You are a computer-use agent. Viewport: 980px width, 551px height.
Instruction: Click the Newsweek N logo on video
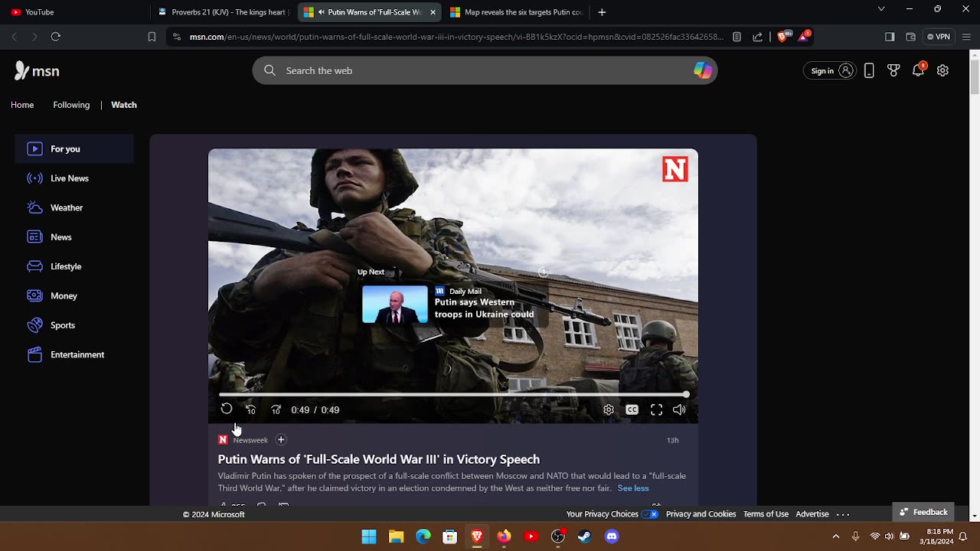675,169
